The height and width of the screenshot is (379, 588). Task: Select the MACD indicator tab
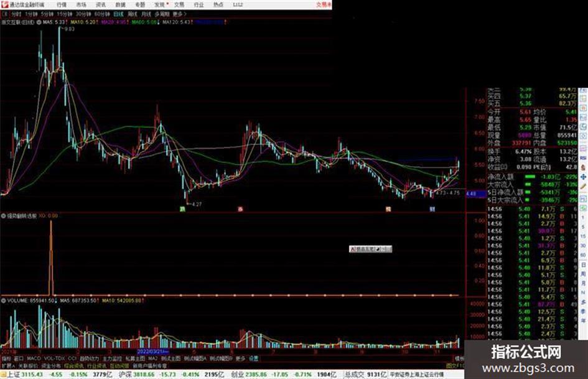click(34, 358)
